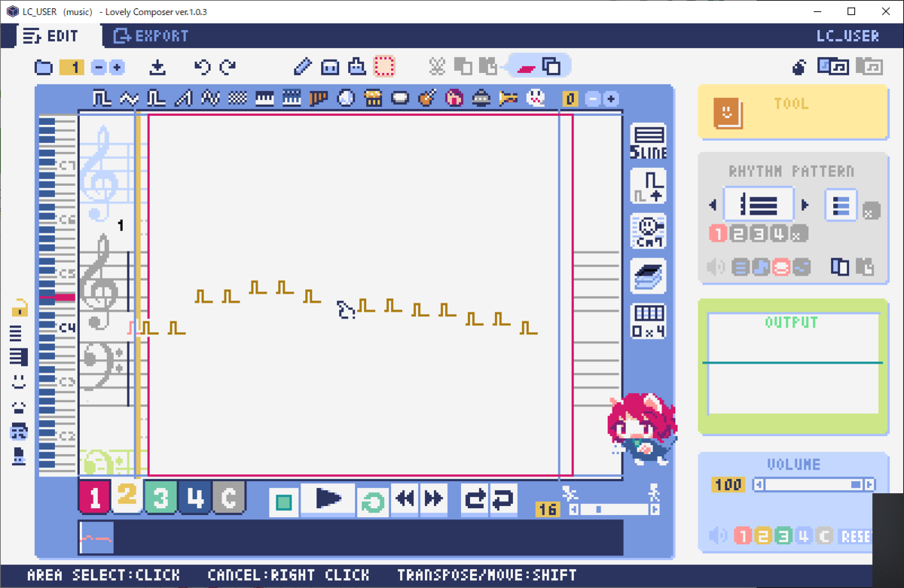The width and height of the screenshot is (904, 588).
Task: Click the bomb icon at top right
Action: pyautogui.click(x=799, y=68)
